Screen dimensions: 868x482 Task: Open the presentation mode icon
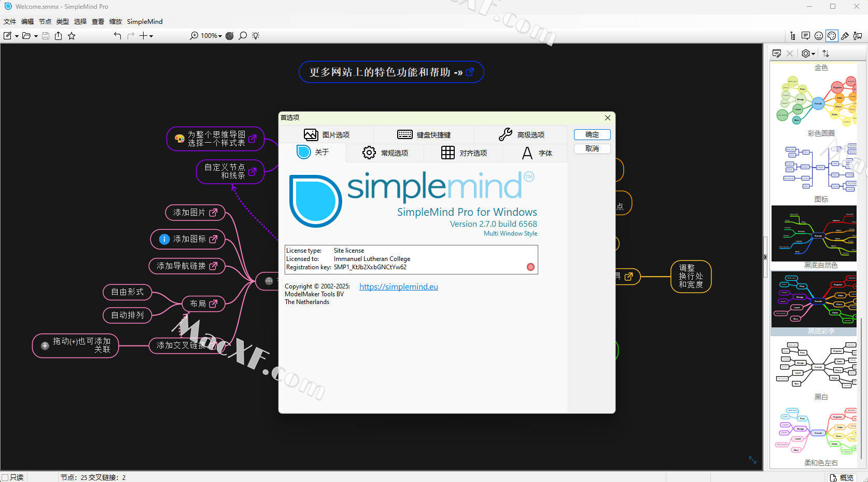pos(858,36)
